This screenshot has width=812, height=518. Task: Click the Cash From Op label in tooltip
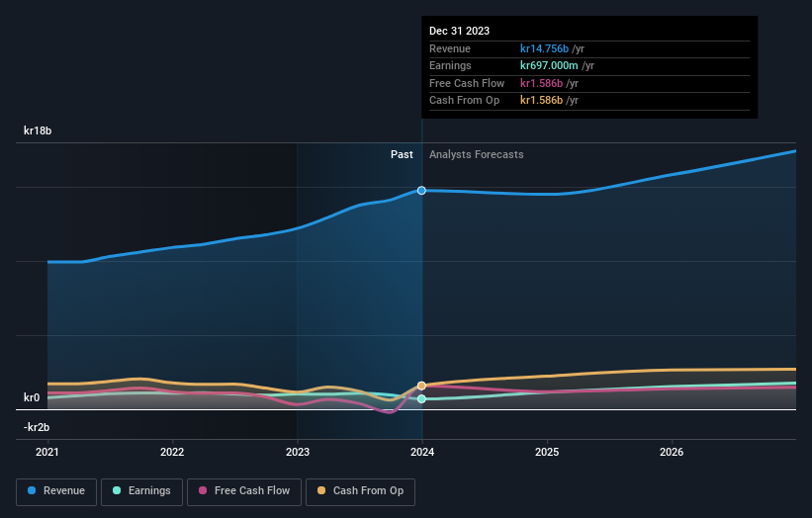pos(464,101)
